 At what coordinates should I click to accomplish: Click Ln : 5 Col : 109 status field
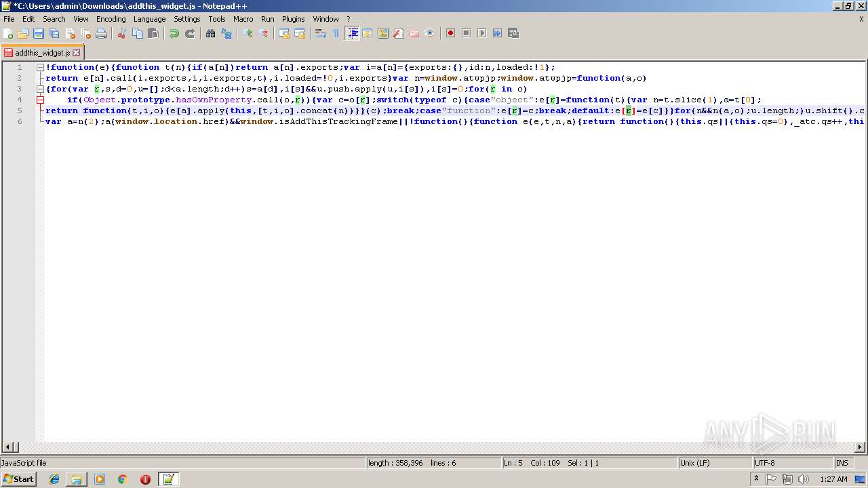coord(589,463)
